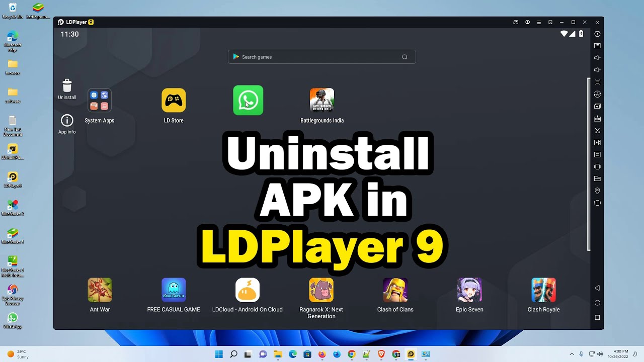Click the shake device icon in sidebar
The width and height of the screenshot is (644, 362).
coord(597,166)
